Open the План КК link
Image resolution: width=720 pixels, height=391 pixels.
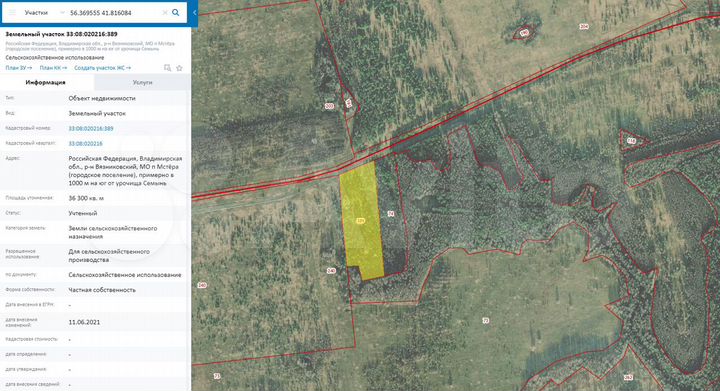53,68
